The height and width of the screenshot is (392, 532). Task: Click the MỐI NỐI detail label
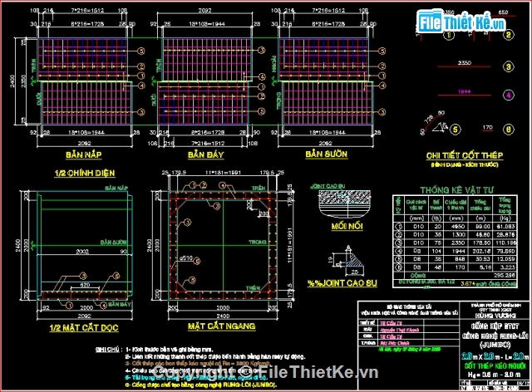pos(347,226)
